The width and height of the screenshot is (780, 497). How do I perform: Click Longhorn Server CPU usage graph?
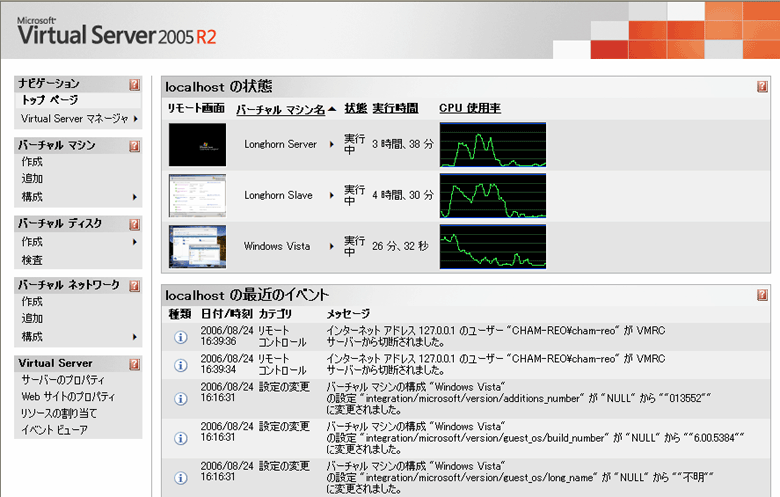coord(492,145)
